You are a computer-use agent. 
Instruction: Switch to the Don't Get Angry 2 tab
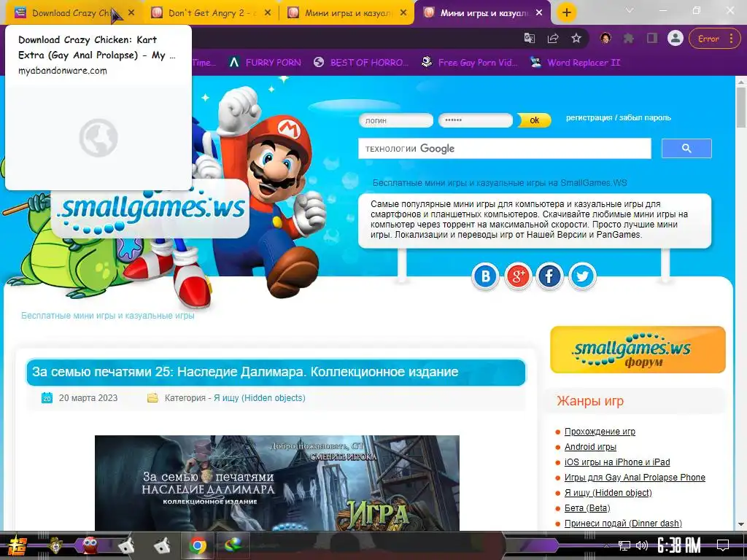coord(211,13)
